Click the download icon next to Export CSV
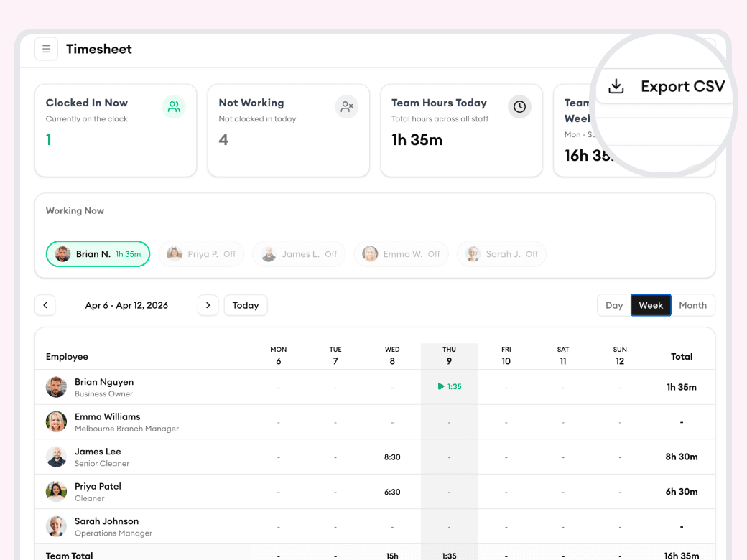The width and height of the screenshot is (747, 560). pyautogui.click(x=616, y=85)
